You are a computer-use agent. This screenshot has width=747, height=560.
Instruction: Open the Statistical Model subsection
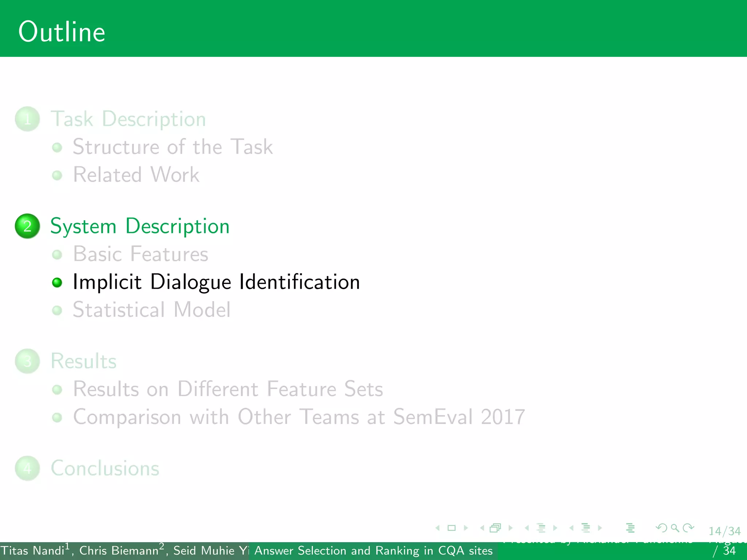tap(152, 310)
